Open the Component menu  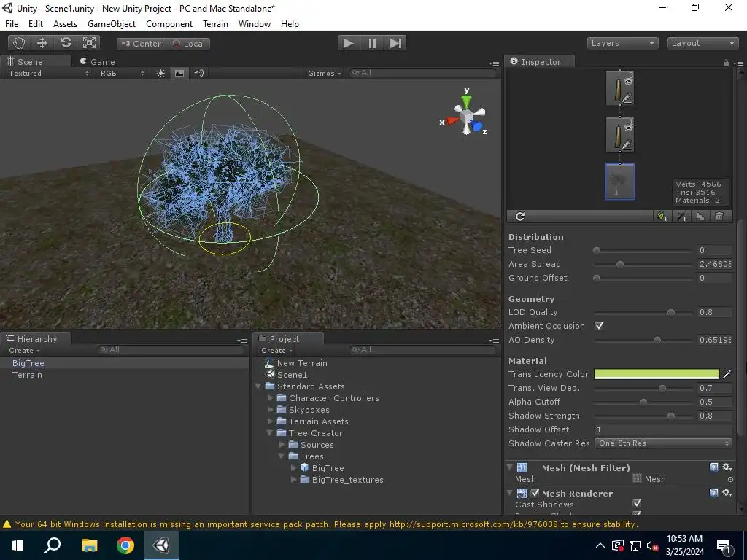169,24
